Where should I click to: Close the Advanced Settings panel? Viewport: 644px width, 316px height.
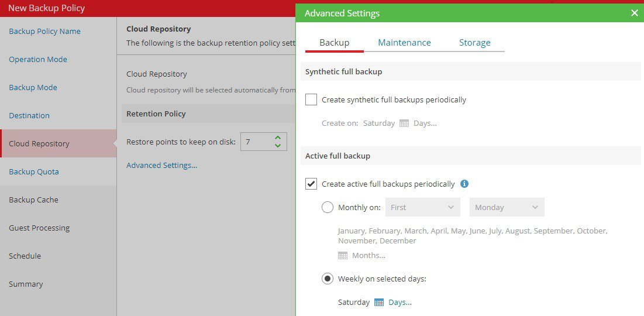click(635, 13)
